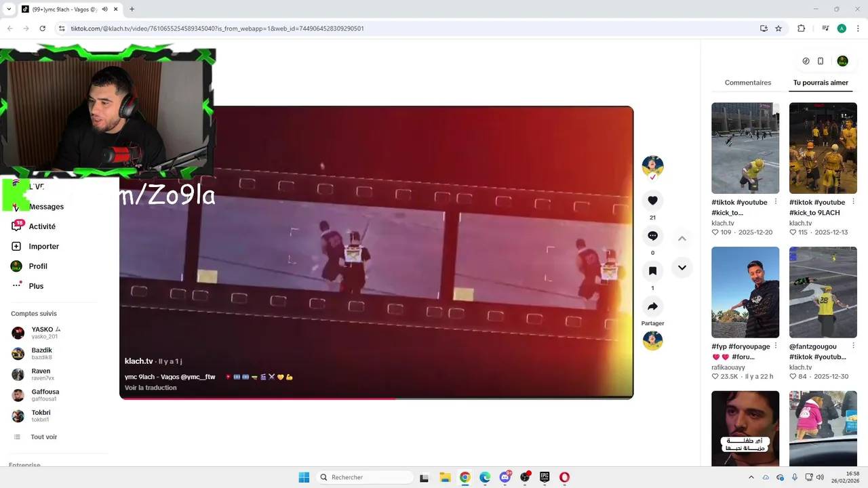This screenshot has width=868, height=488.
Task: Mute the tab using the tab speaker icon
Action: [x=104, y=9]
